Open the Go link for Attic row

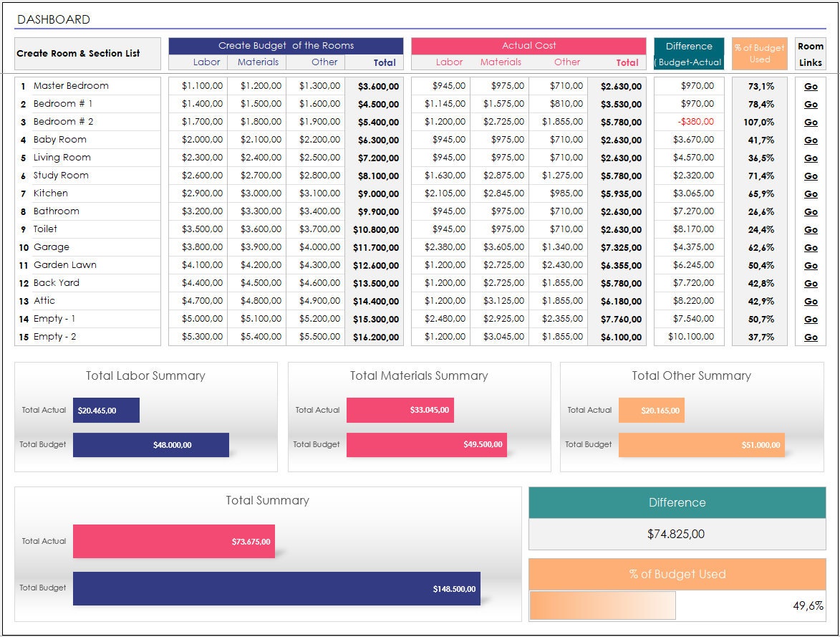(x=811, y=301)
